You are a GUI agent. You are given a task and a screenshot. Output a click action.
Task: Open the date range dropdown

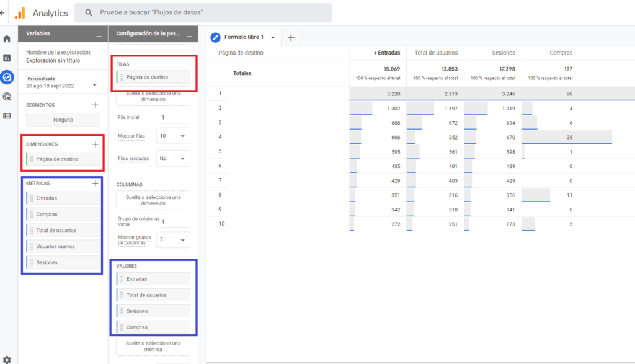click(x=95, y=86)
